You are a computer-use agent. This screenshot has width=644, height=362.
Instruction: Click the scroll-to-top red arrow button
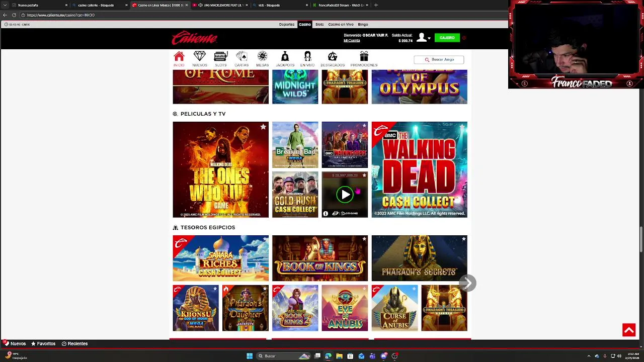629,330
